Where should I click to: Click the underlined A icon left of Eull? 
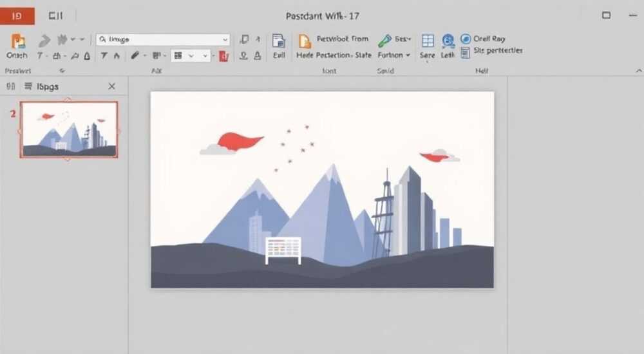point(258,55)
